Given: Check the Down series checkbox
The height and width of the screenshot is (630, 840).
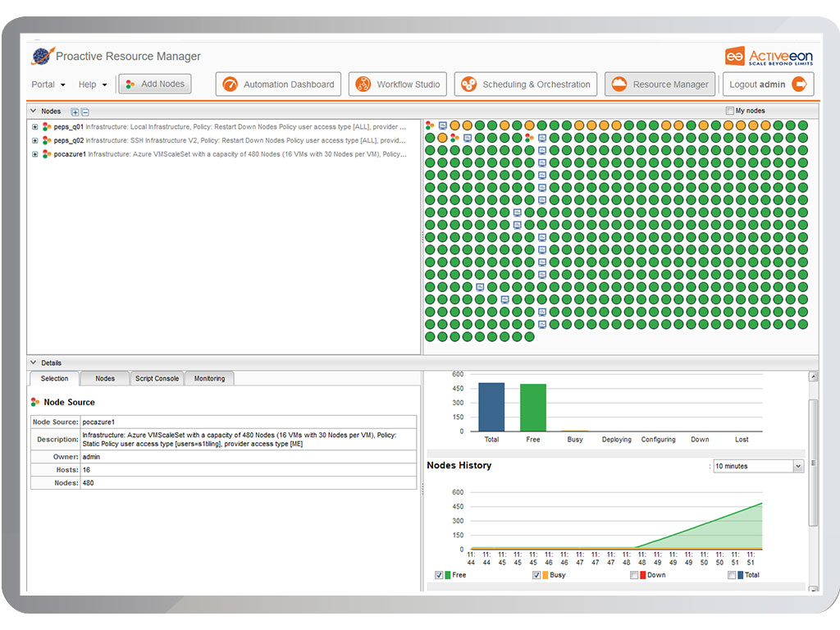Looking at the screenshot, I should (x=634, y=575).
